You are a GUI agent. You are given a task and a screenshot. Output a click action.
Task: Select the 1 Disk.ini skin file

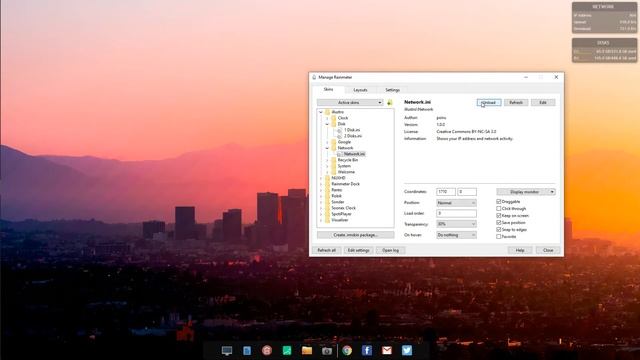(351, 130)
